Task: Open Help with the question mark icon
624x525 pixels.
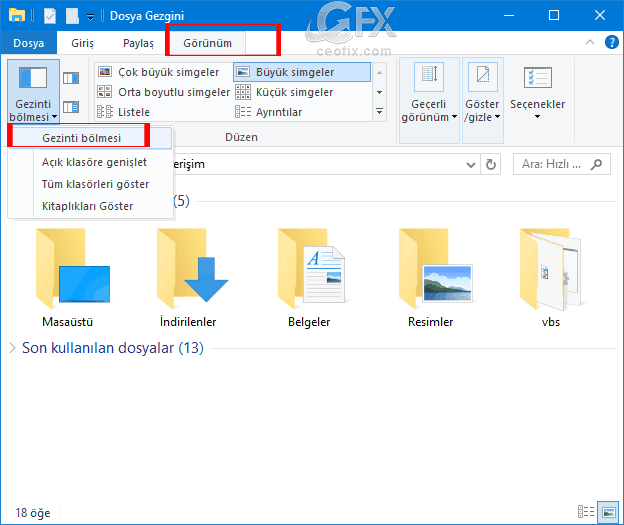Action: pos(611,42)
